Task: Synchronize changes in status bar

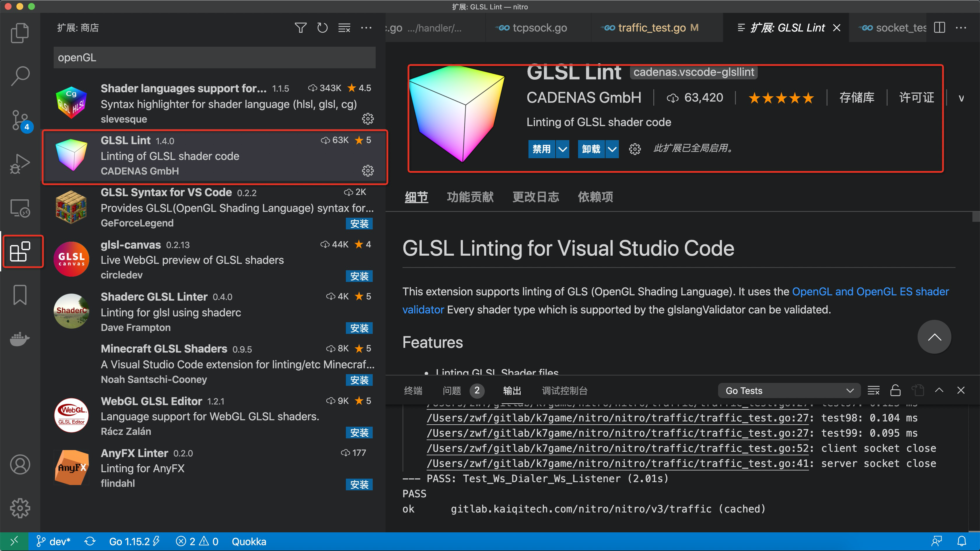Action: tap(90, 541)
